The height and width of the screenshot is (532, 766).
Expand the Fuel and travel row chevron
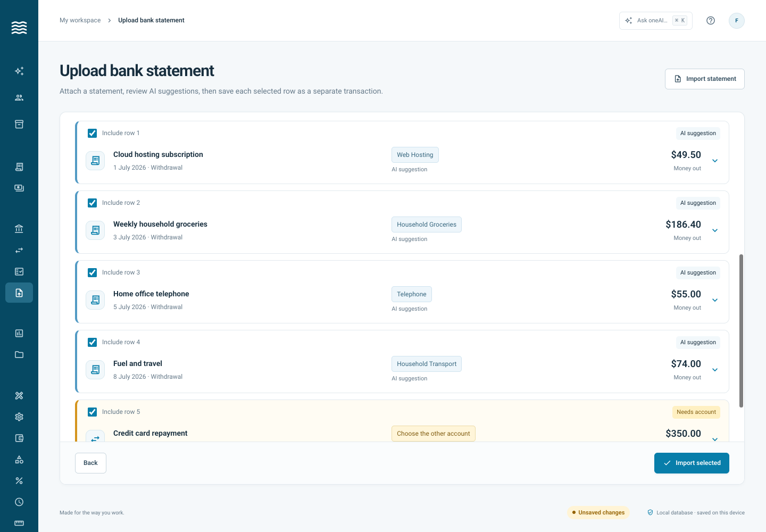[715, 370]
